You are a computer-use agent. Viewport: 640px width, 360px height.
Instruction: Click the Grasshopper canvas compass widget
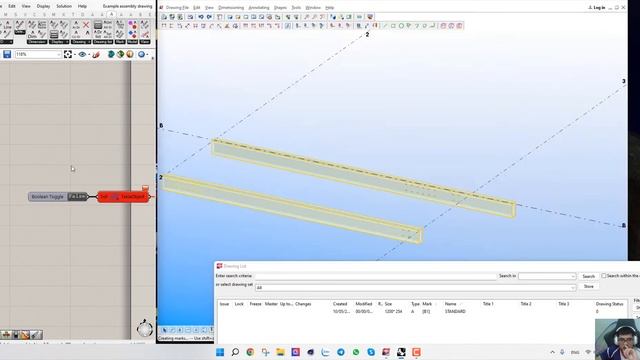click(x=144, y=329)
